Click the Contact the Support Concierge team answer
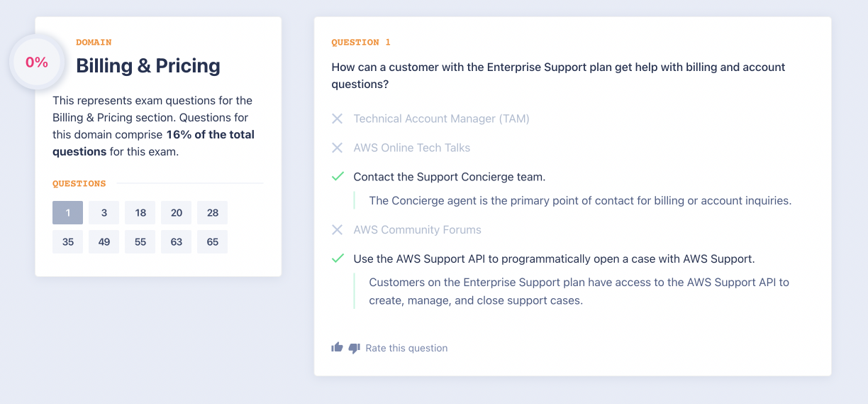868x404 pixels. (449, 177)
